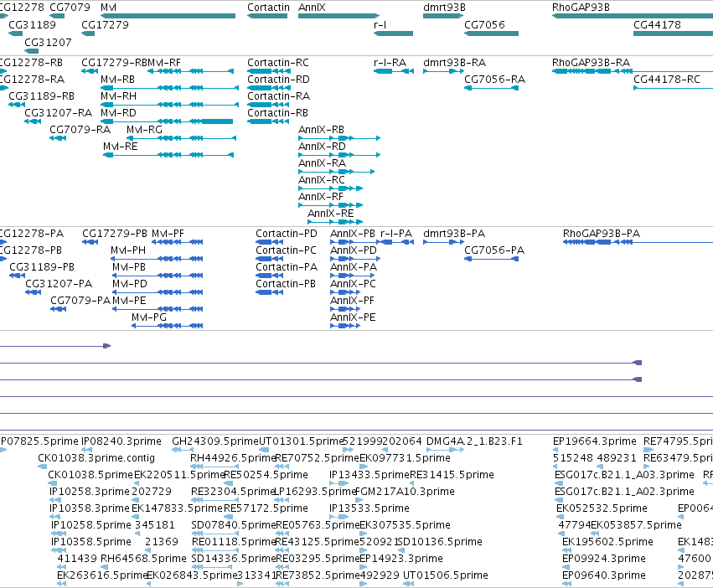The width and height of the screenshot is (713, 588).
Task: Select the AnnIX gene label
Action: click(312, 8)
